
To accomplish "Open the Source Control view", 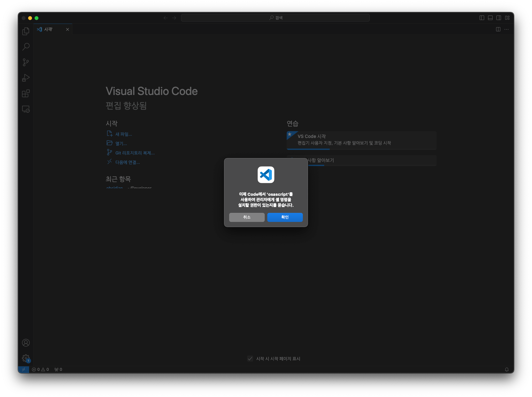I will (x=26, y=62).
